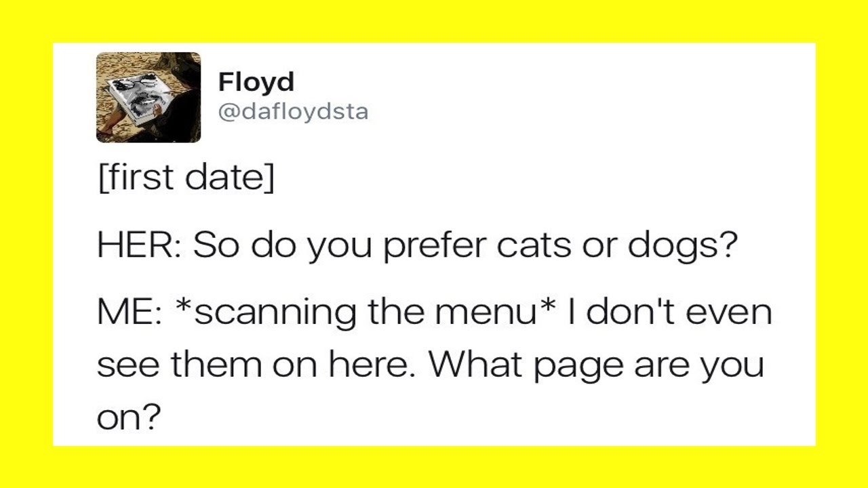The image size is (868, 488).
Task: Click Floyd's profile avatar picture
Action: pyautogui.click(x=149, y=97)
